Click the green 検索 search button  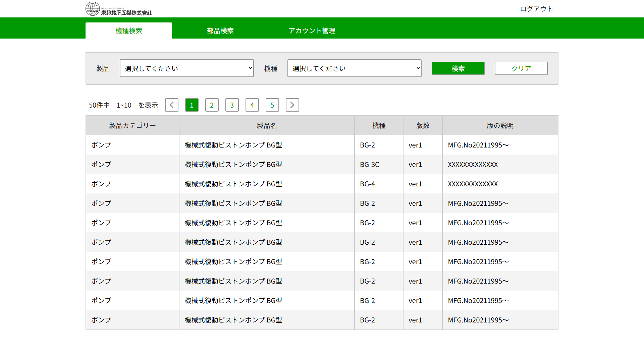[x=458, y=68]
